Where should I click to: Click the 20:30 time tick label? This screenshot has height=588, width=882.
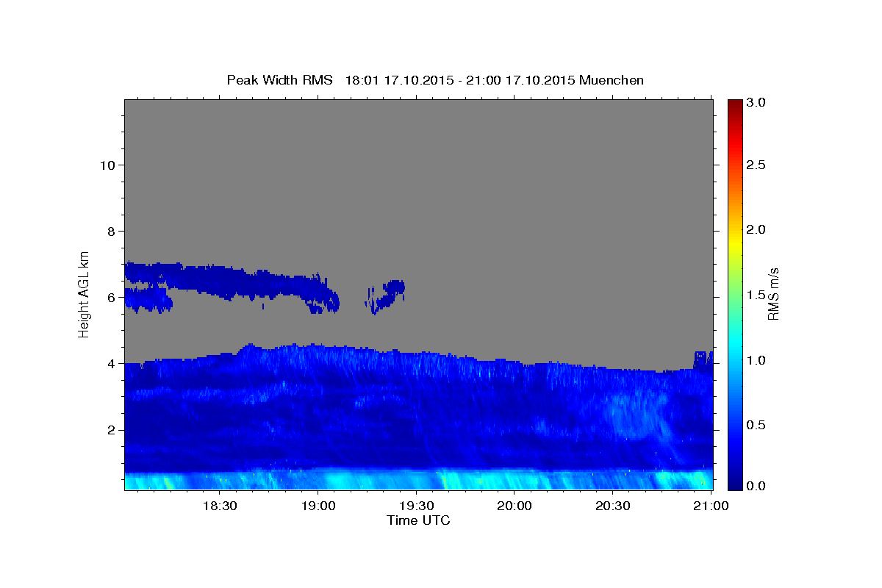613,506
